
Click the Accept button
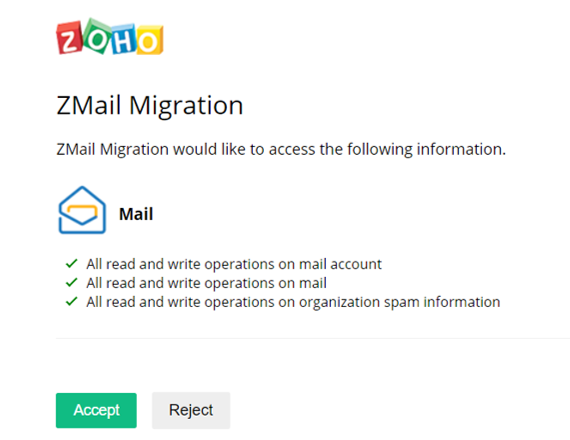[x=96, y=410]
